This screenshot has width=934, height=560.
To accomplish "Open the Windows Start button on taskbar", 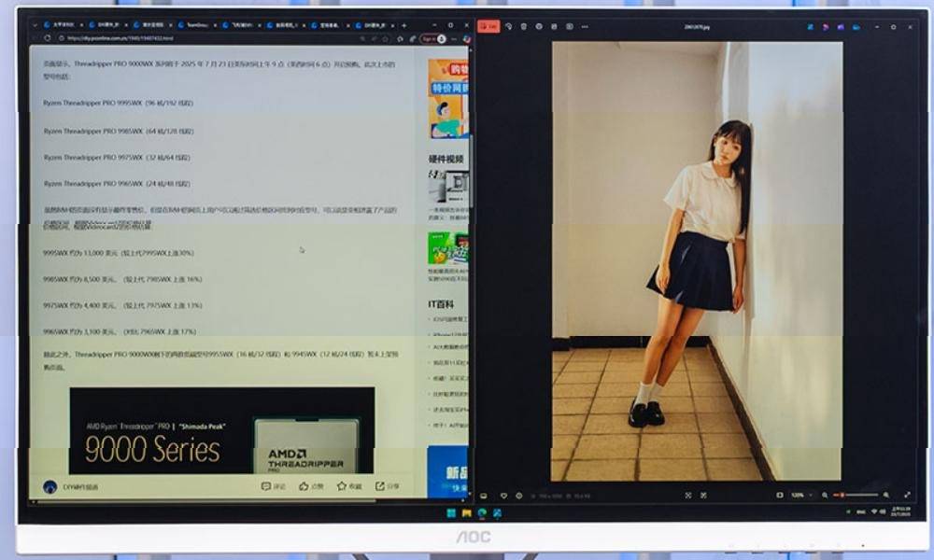I will pyautogui.click(x=451, y=513).
